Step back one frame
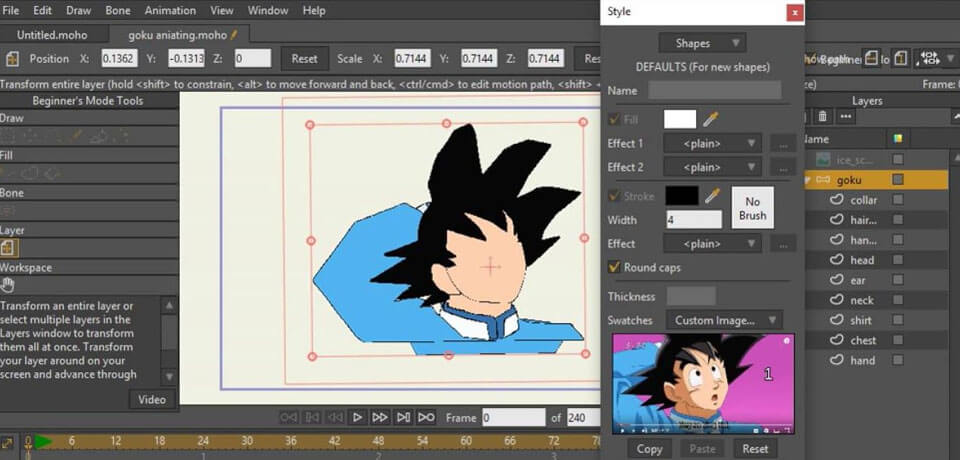 click(x=334, y=418)
